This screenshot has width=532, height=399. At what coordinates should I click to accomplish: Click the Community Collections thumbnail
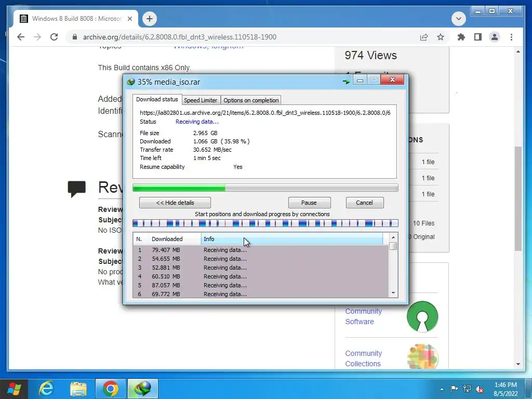(422, 356)
